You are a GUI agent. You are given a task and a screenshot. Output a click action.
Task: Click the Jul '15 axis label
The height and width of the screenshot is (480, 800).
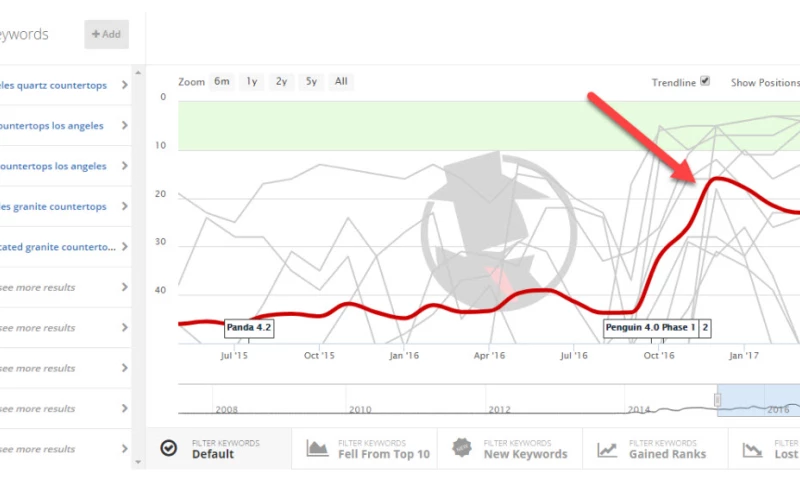coord(234,356)
